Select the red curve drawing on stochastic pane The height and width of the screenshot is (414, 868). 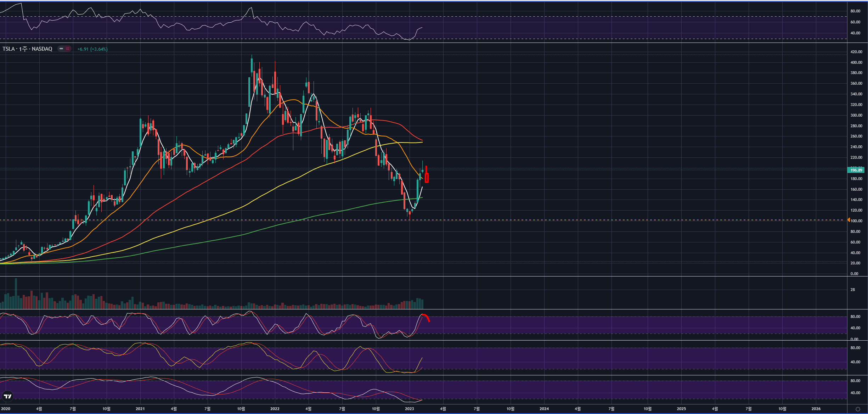coord(426,317)
